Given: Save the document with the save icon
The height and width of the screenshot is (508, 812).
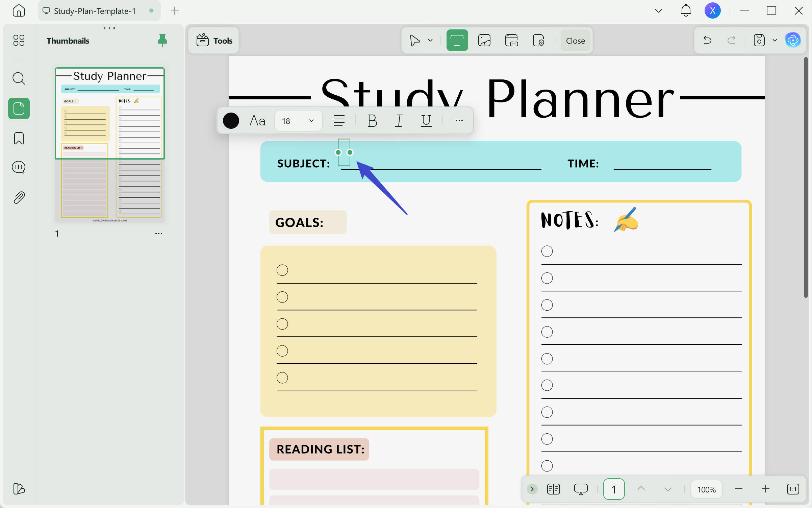Looking at the screenshot, I should pos(759,40).
